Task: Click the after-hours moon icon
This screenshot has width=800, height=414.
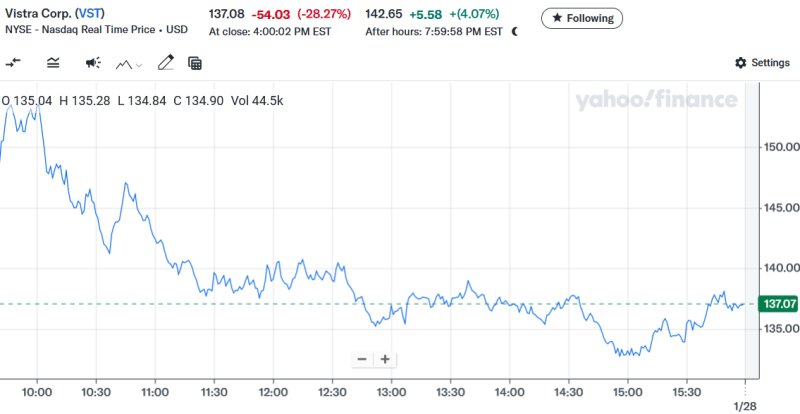Action: click(515, 31)
